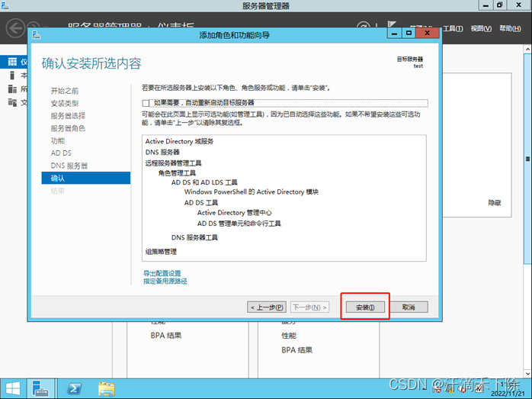This screenshot has width=532, height=399.
Task: Click the Active Directory 管理中心 entry
Action: [234, 213]
